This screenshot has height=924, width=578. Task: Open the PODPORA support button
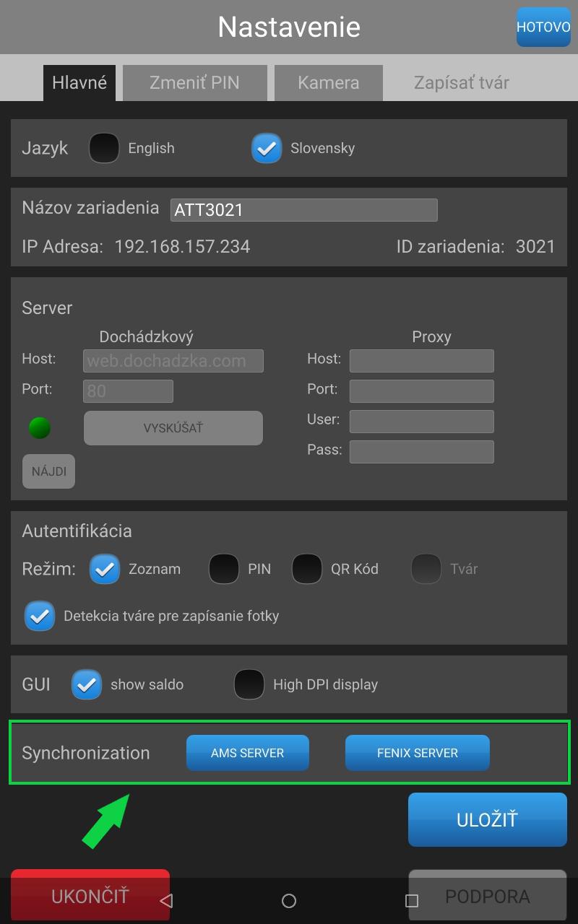(488, 896)
